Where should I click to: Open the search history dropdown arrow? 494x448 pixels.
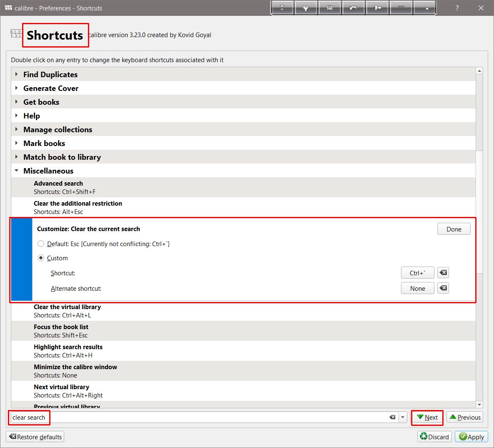403,417
